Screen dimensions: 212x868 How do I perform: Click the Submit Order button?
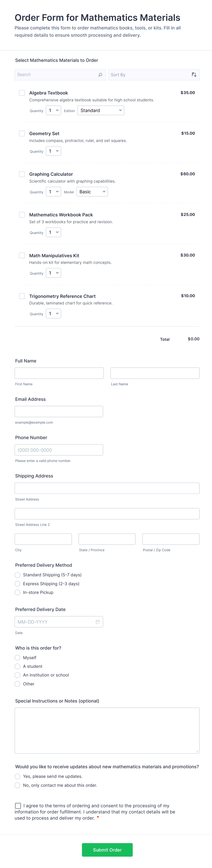(x=107, y=850)
